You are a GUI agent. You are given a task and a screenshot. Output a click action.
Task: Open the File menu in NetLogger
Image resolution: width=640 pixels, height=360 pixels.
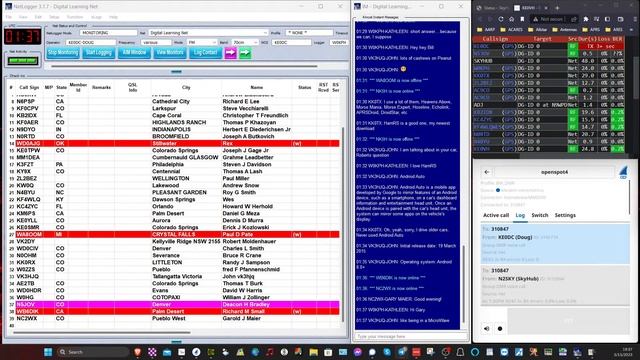point(9,17)
